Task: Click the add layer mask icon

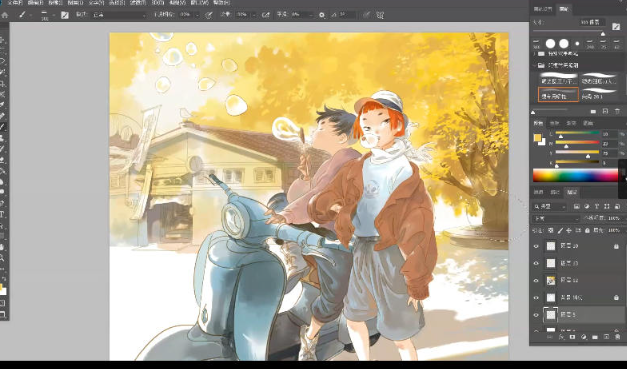Action: point(572,337)
